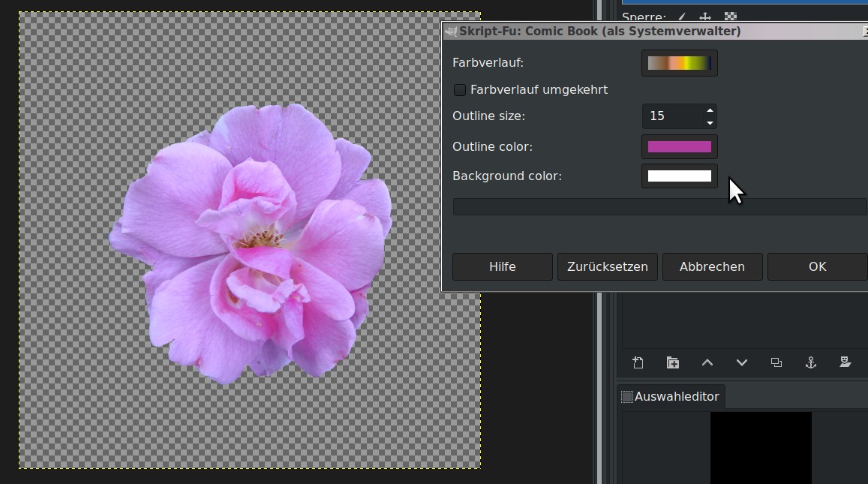Screen dimensions: 868x484
Task: Lower the layer with the down arrow
Action: point(742,362)
